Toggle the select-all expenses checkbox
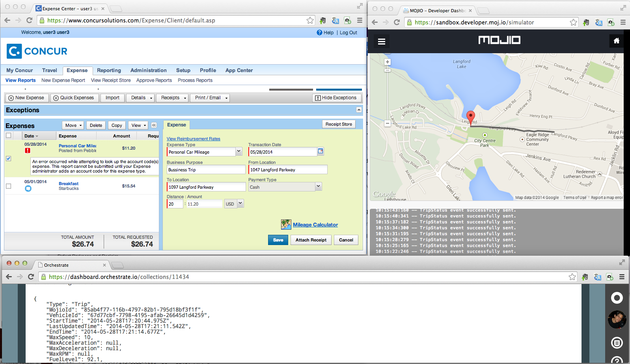The width and height of the screenshot is (630, 364). [8, 136]
